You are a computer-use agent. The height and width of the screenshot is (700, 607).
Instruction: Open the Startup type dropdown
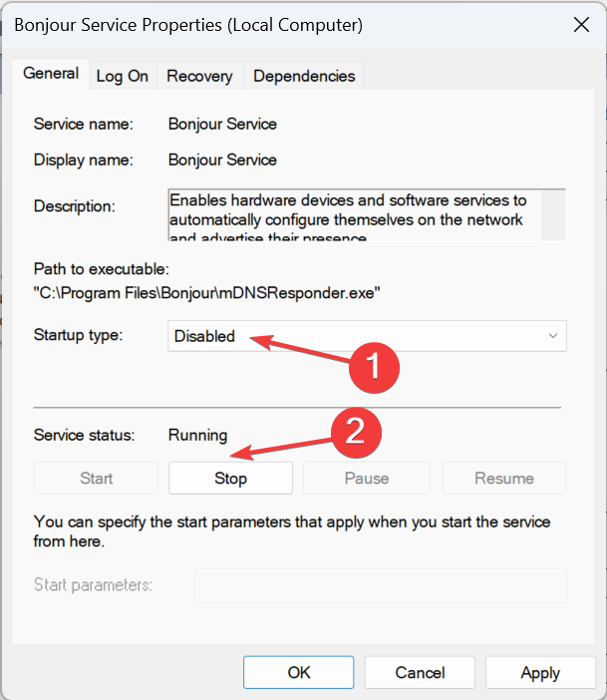click(x=368, y=336)
